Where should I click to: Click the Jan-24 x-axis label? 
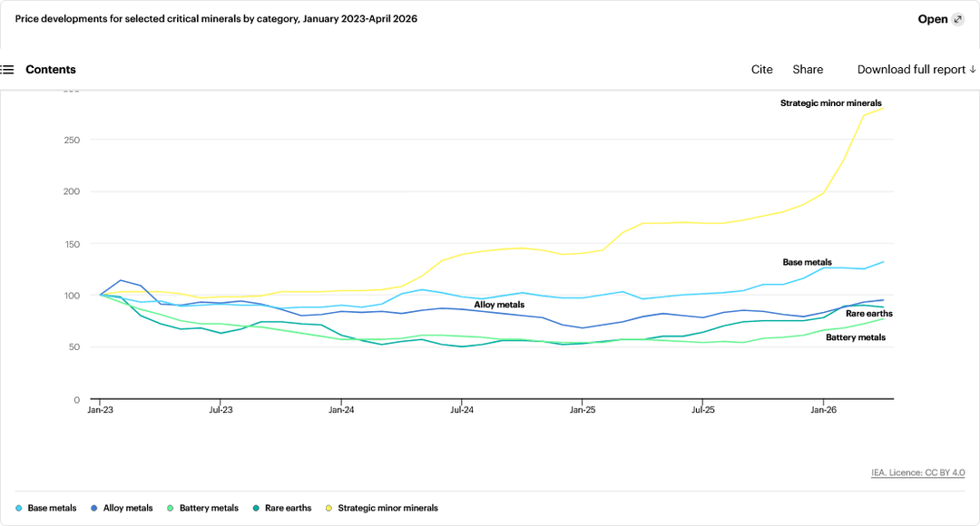(341, 410)
